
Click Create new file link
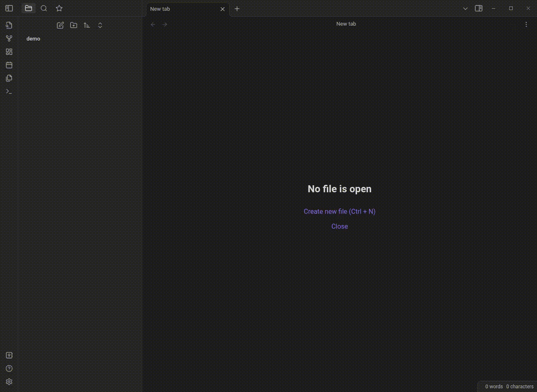pos(339,211)
